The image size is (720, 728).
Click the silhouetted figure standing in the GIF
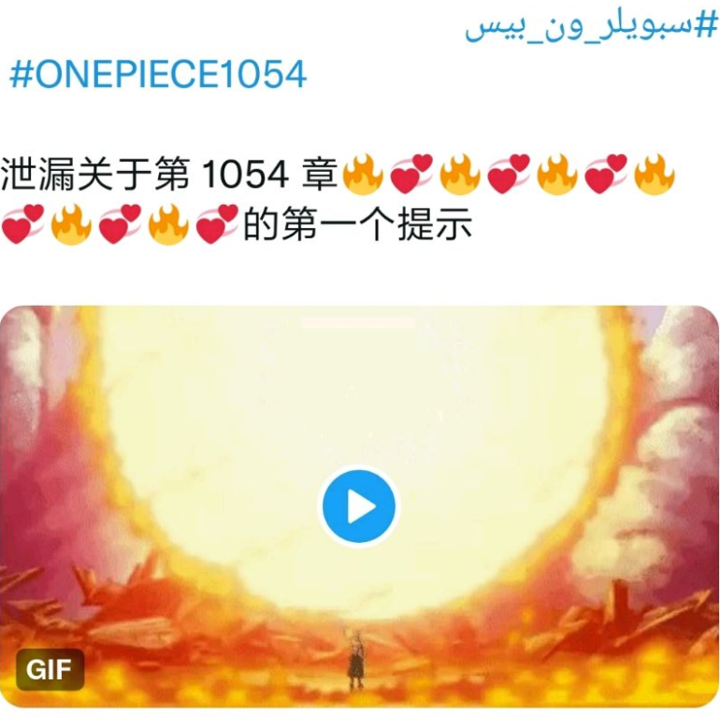click(x=355, y=660)
